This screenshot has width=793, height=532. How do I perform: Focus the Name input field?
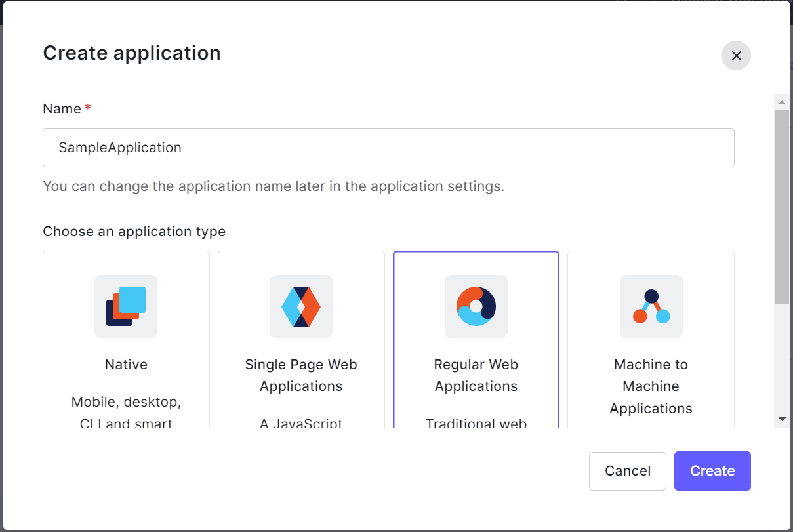point(388,148)
